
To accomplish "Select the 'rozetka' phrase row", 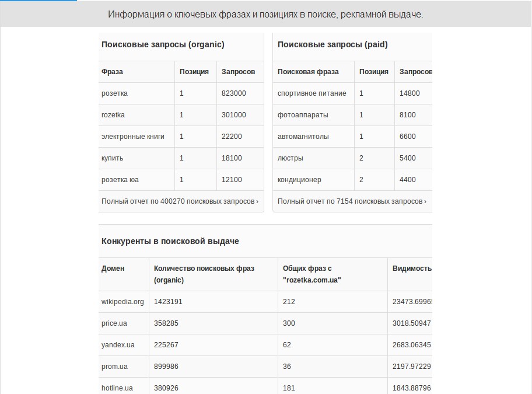I will coord(113,115).
